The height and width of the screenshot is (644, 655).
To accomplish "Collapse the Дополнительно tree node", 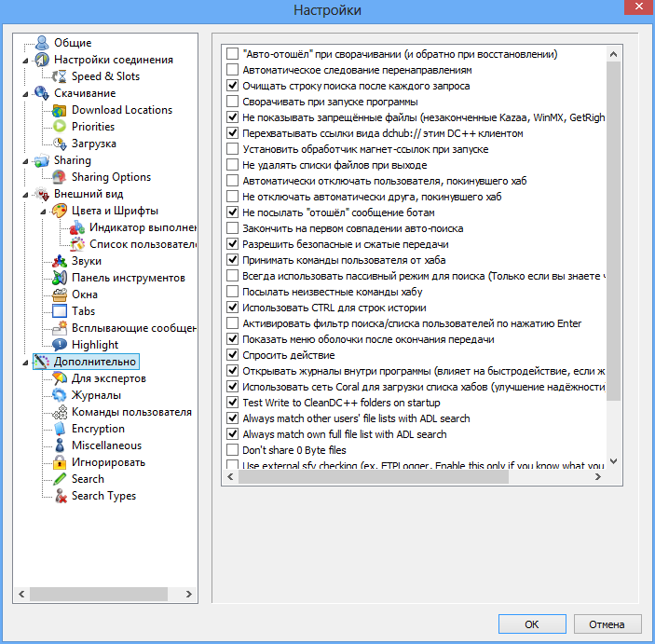I will pos(25,363).
